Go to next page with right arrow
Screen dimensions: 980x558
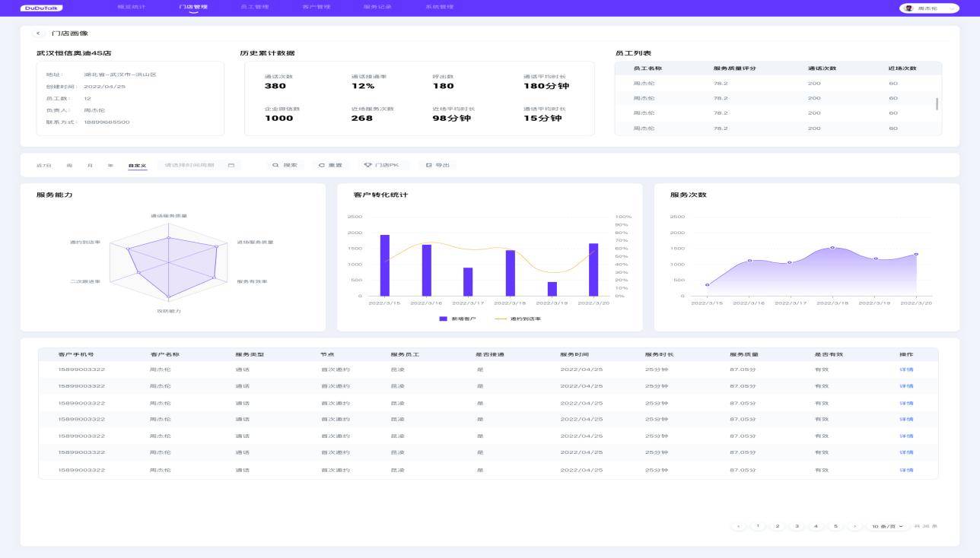[854, 526]
